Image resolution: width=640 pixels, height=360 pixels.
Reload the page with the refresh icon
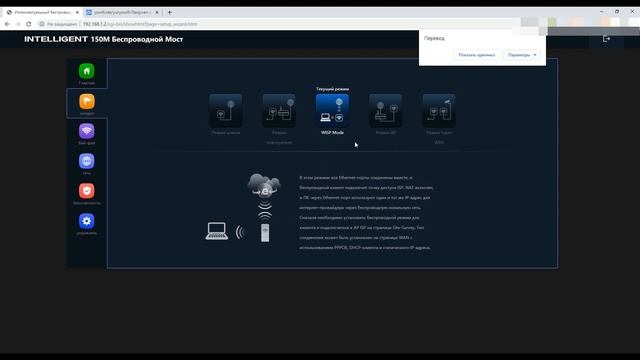(29, 24)
